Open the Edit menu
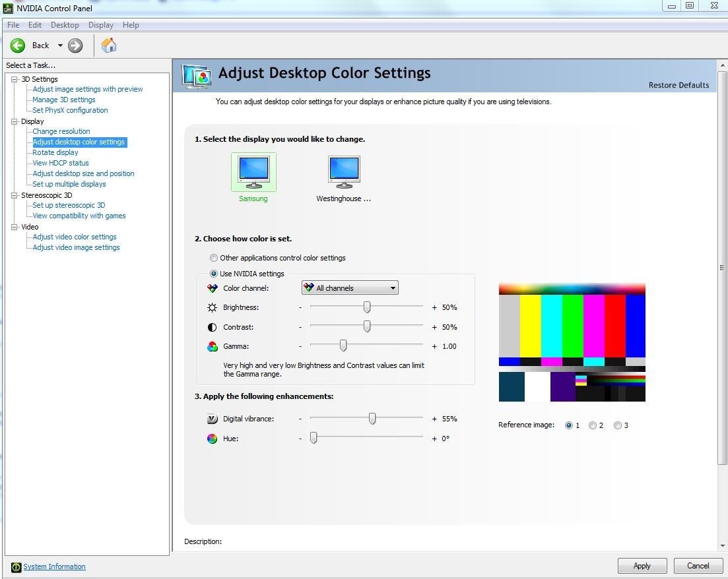The width and height of the screenshot is (728, 579). coord(35,25)
